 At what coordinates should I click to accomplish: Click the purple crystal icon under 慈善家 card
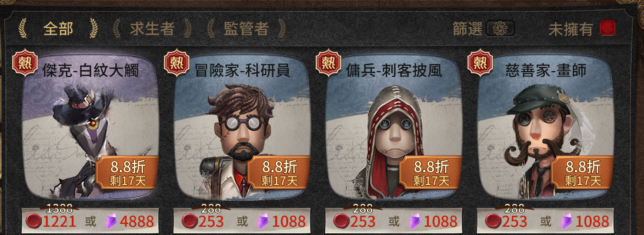click(567, 221)
